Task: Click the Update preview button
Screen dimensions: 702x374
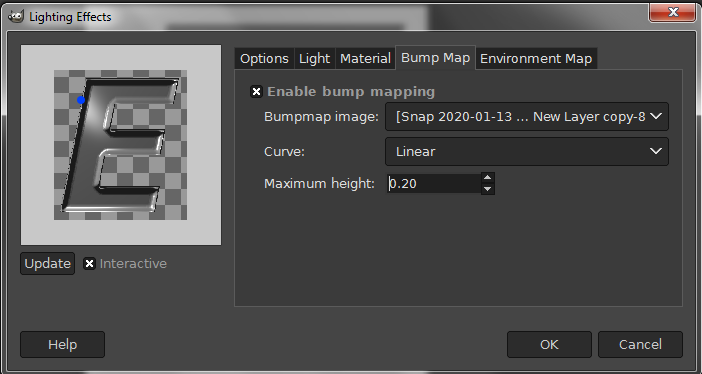Action: coord(47,263)
